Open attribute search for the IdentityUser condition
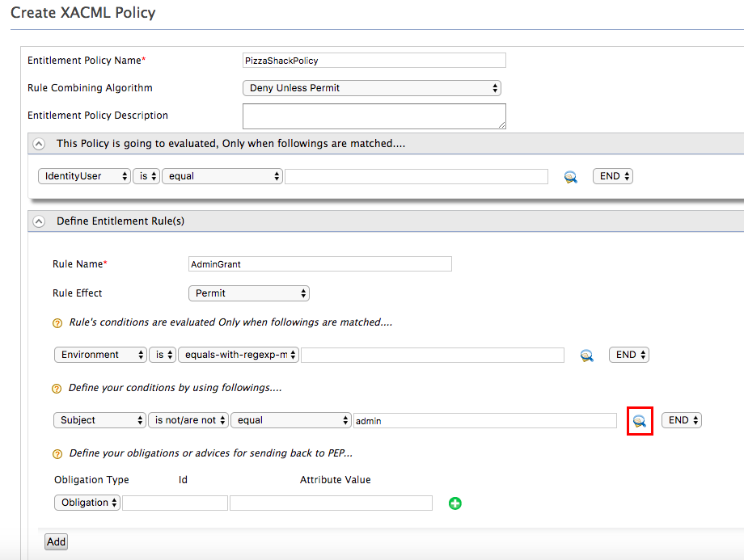The width and height of the screenshot is (744, 560). point(570,176)
